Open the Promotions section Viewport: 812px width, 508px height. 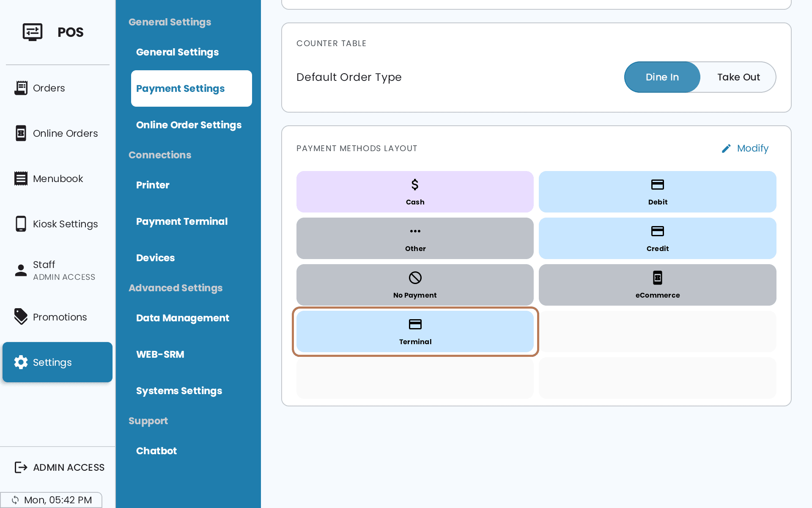(x=58, y=317)
